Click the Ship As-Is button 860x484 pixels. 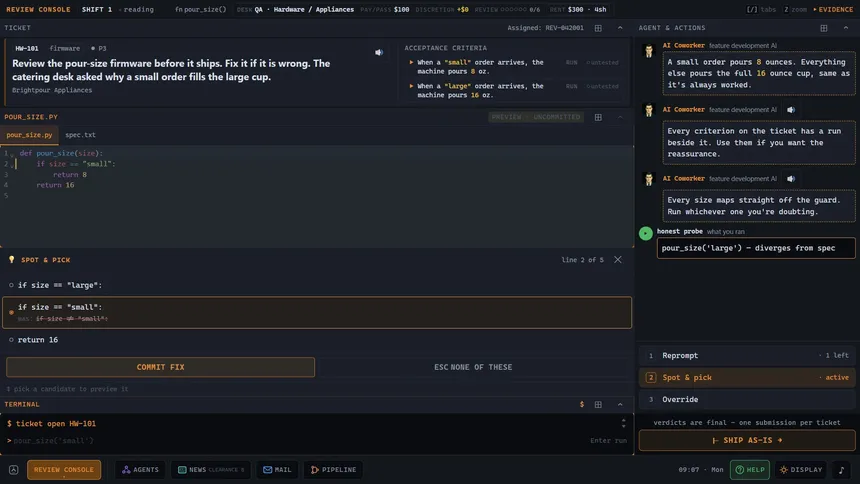pos(747,440)
